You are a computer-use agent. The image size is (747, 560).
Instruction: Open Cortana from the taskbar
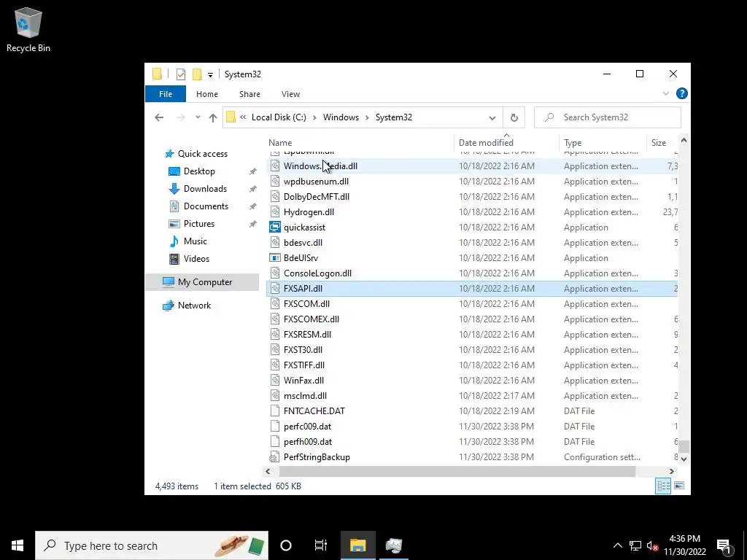pyautogui.click(x=286, y=545)
